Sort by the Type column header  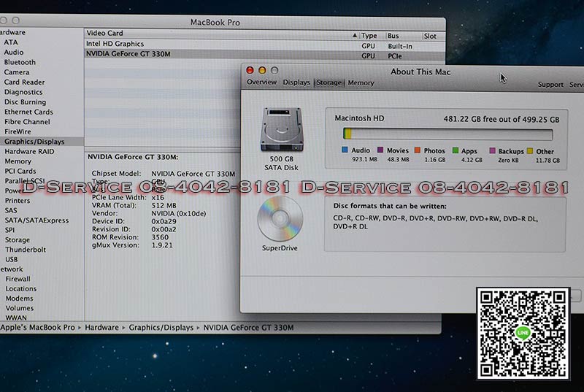click(369, 35)
